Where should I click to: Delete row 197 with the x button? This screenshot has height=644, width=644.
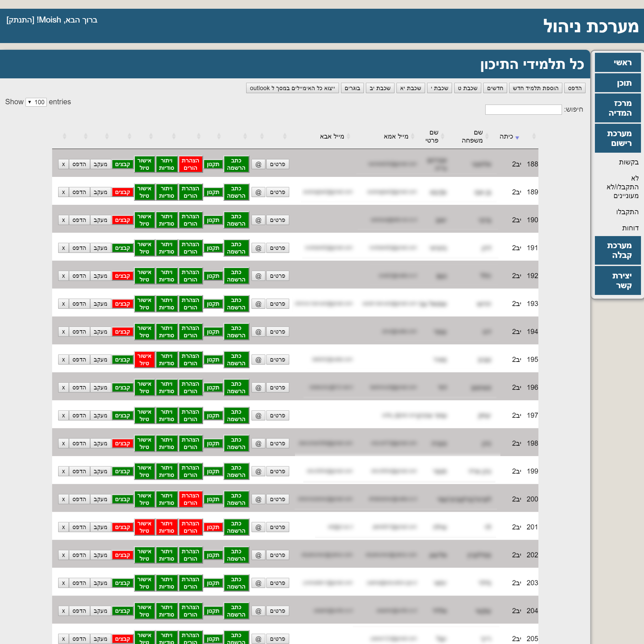(x=63, y=415)
